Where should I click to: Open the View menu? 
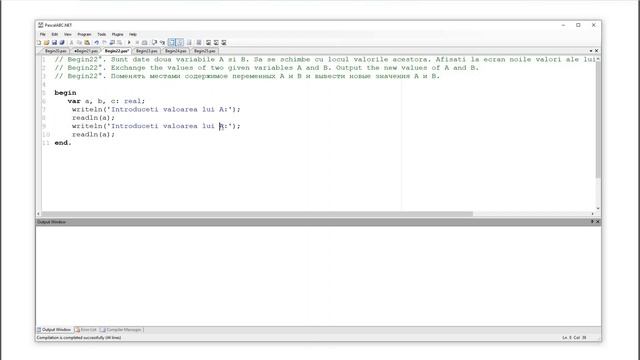(68, 34)
